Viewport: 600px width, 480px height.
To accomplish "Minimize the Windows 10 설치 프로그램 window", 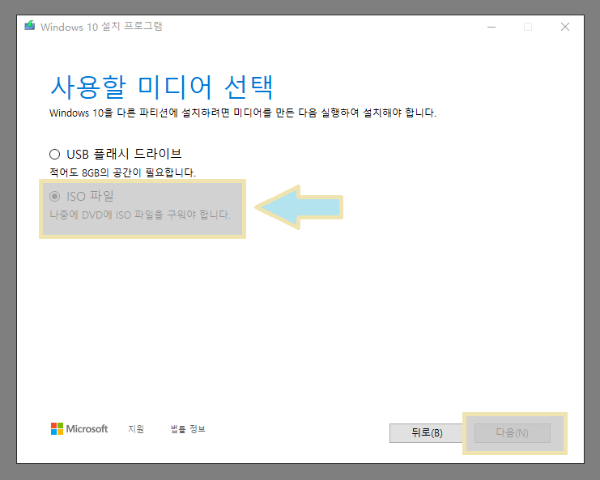I will [492, 27].
